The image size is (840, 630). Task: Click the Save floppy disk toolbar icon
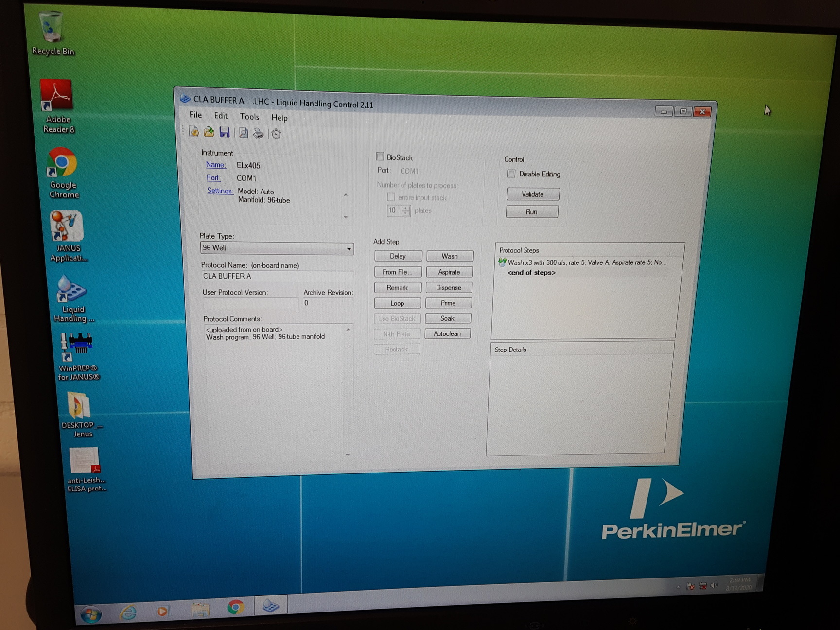pos(224,132)
